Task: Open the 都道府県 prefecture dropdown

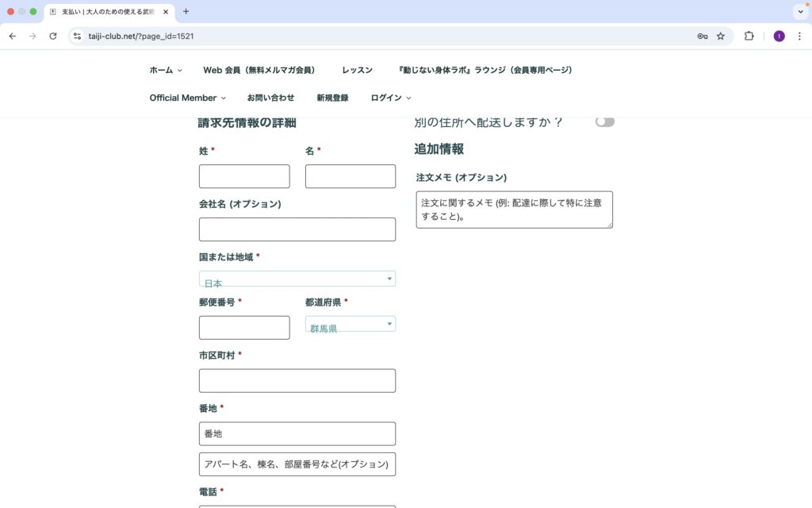Action: (x=350, y=324)
